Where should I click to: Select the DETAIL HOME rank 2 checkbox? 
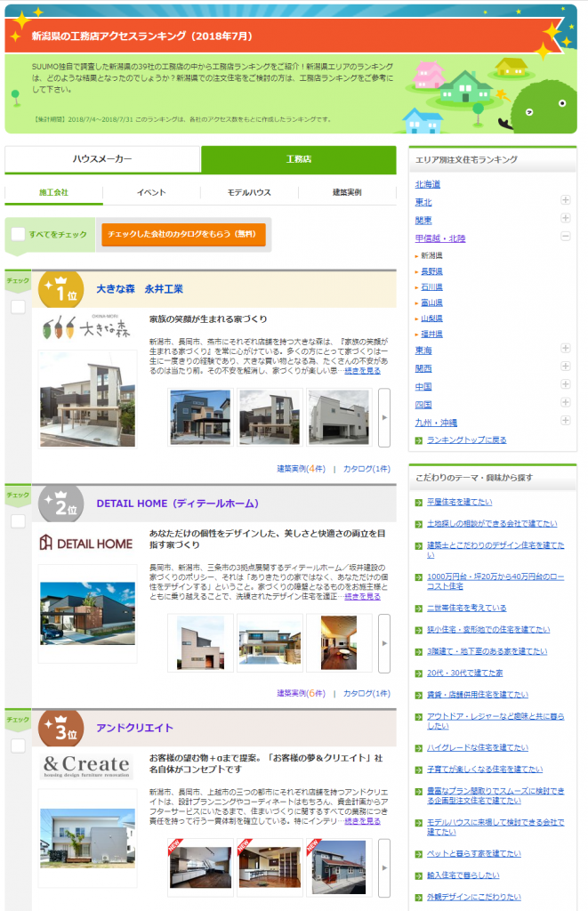click(x=18, y=520)
